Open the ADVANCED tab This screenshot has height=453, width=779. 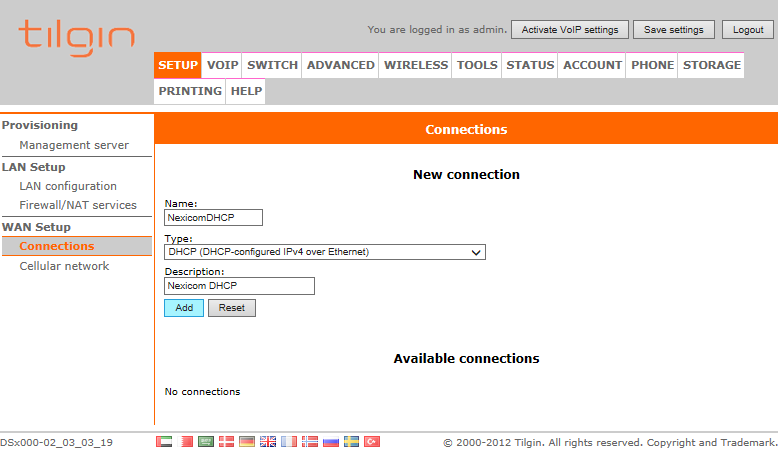coord(340,65)
